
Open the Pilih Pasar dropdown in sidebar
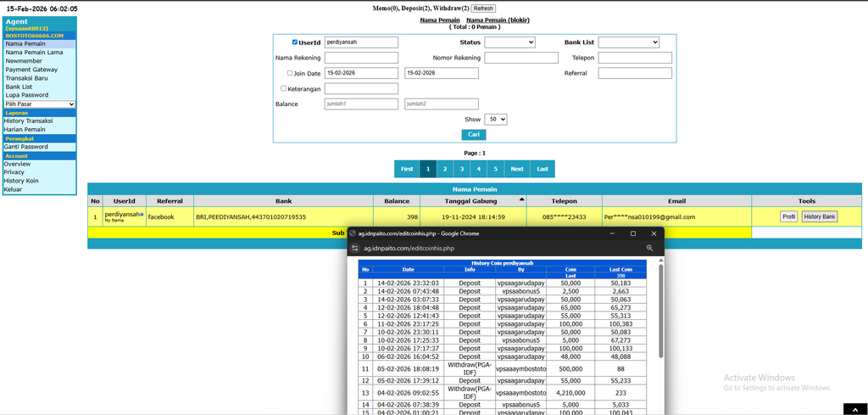click(40, 104)
